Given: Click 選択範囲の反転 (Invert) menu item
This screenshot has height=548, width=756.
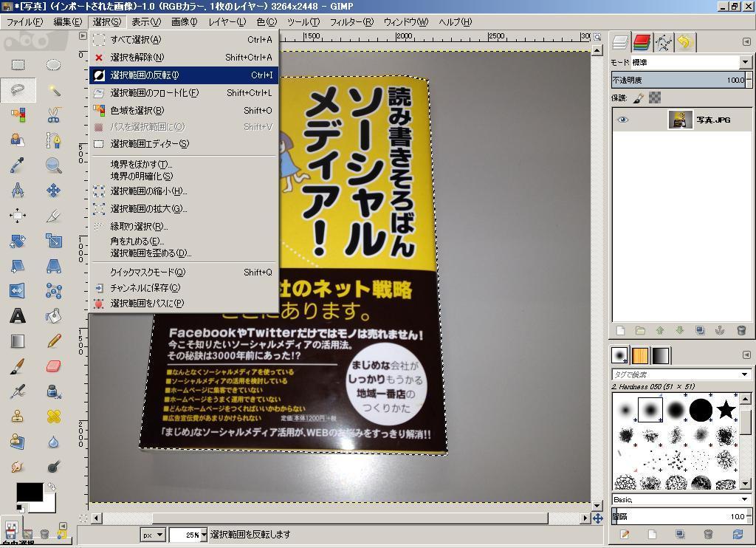Looking at the screenshot, I should coord(145,75).
